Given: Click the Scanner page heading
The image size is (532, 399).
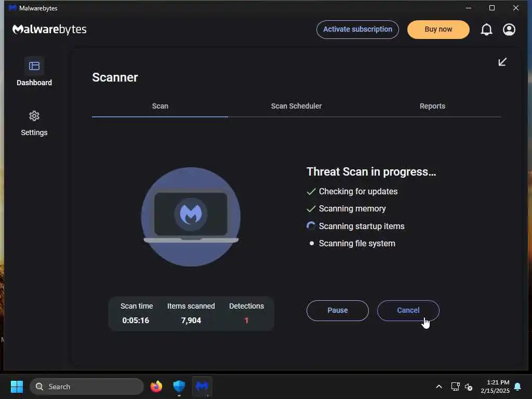Looking at the screenshot, I should coord(115,77).
